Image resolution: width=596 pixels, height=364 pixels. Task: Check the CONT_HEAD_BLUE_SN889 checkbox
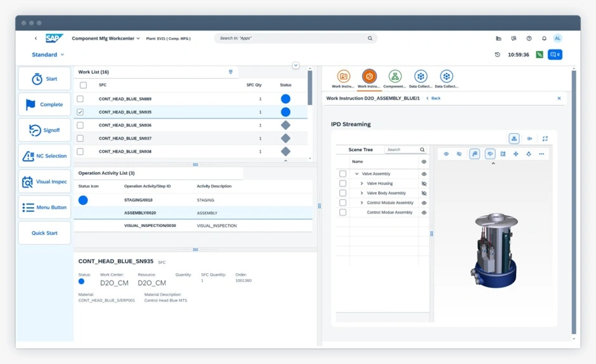pyautogui.click(x=81, y=99)
